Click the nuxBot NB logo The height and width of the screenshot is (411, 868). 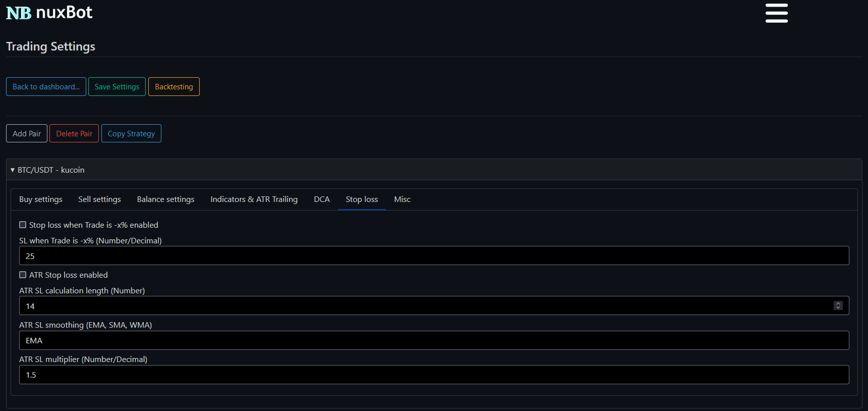19,13
